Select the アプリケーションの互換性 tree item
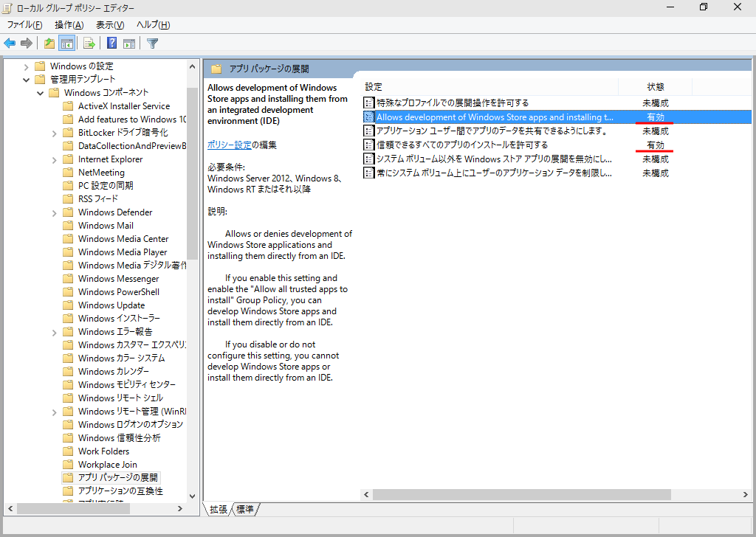The height and width of the screenshot is (537, 756). (x=120, y=491)
